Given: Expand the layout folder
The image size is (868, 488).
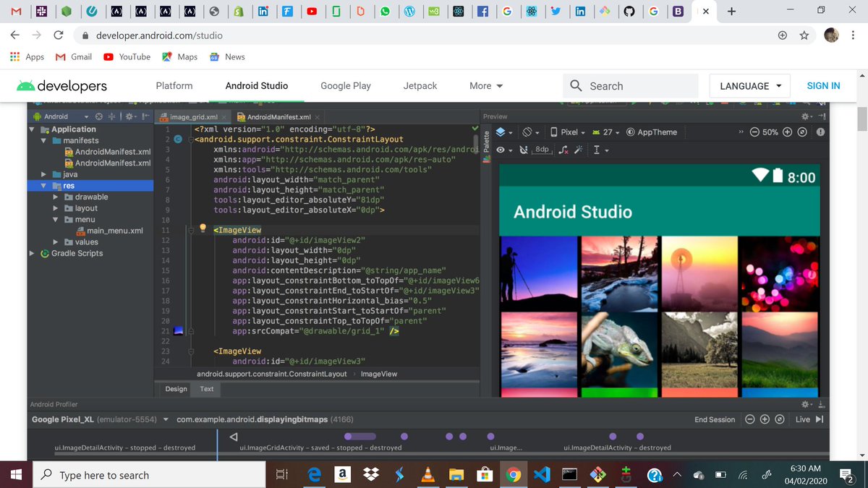Looking at the screenshot, I should 56,208.
